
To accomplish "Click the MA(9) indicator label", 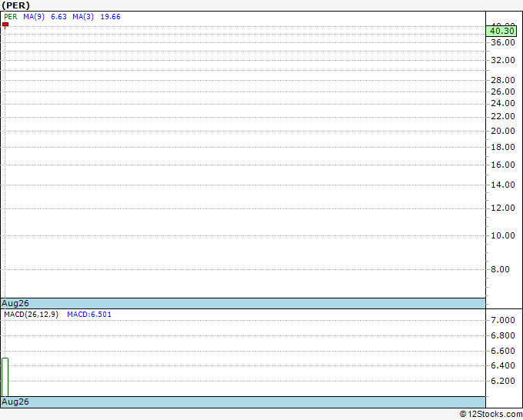I will click(34, 17).
